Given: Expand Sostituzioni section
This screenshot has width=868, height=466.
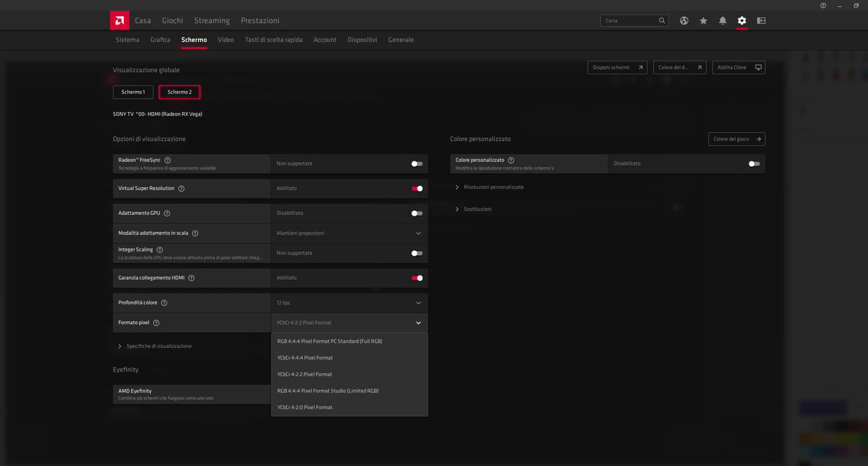Looking at the screenshot, I should pyautogui.click(x=473, y=209).
